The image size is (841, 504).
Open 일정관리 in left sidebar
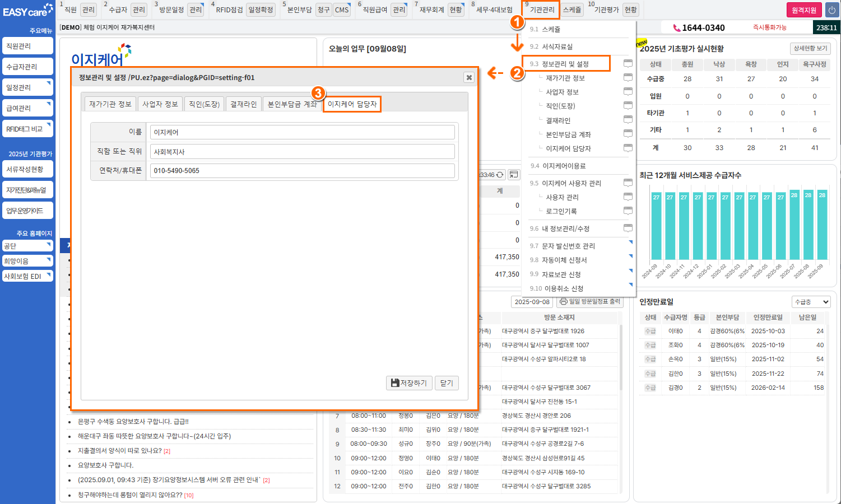tap(27, 87)
